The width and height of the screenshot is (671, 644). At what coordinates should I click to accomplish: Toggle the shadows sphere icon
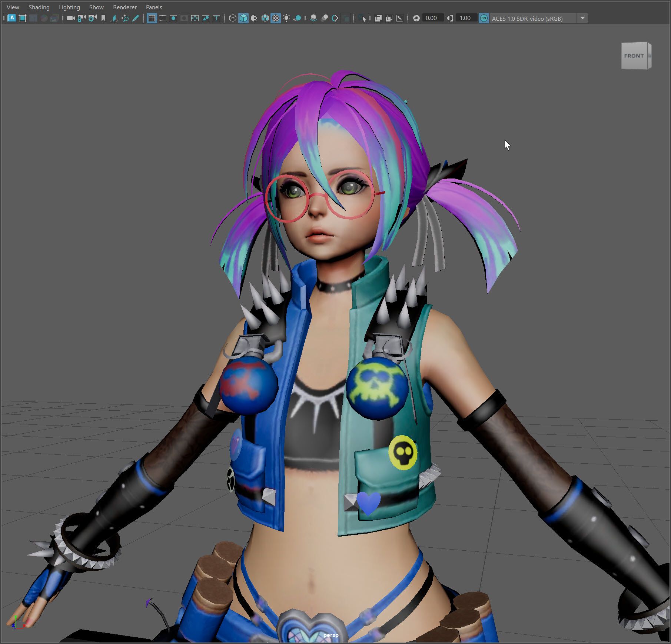(x=297, y=18)
